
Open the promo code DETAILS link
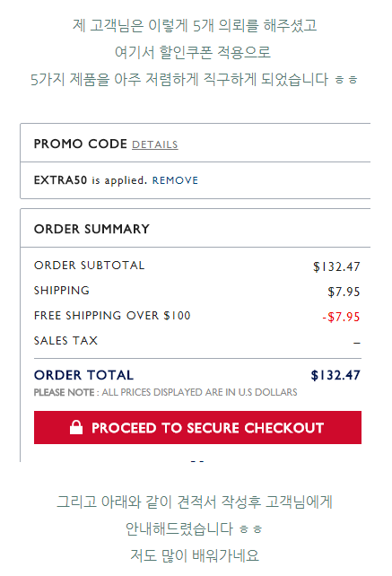pos(154,144)
